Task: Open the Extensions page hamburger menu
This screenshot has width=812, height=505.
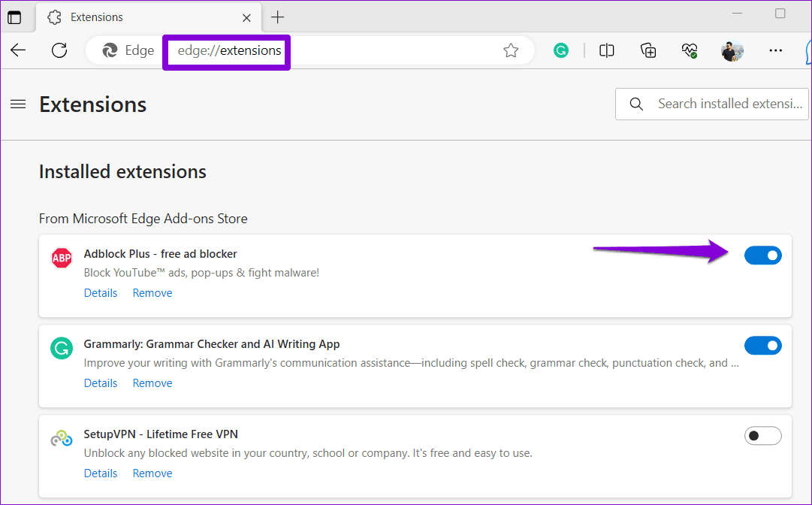Action: click(18, 104)
